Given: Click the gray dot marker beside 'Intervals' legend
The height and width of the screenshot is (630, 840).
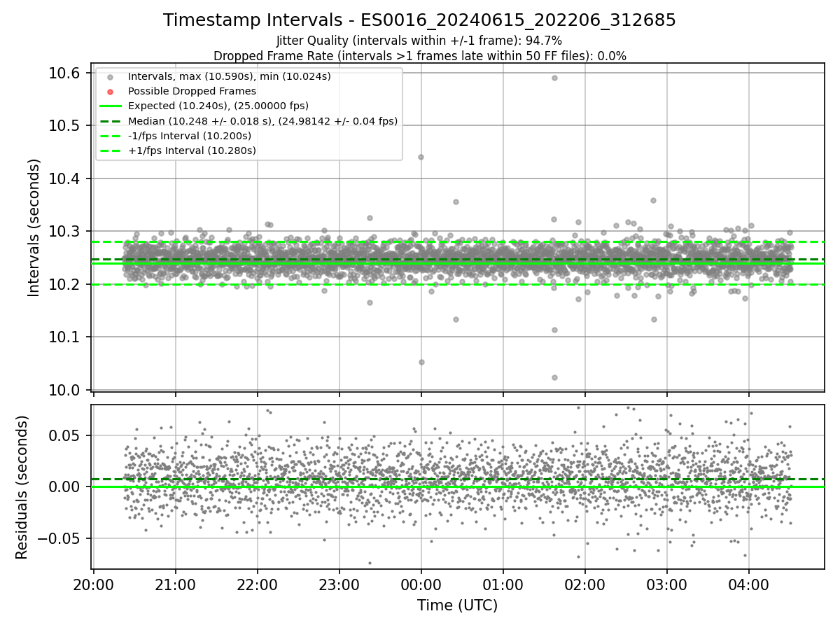Looking at the screenshot, I should tap(110, 76).
